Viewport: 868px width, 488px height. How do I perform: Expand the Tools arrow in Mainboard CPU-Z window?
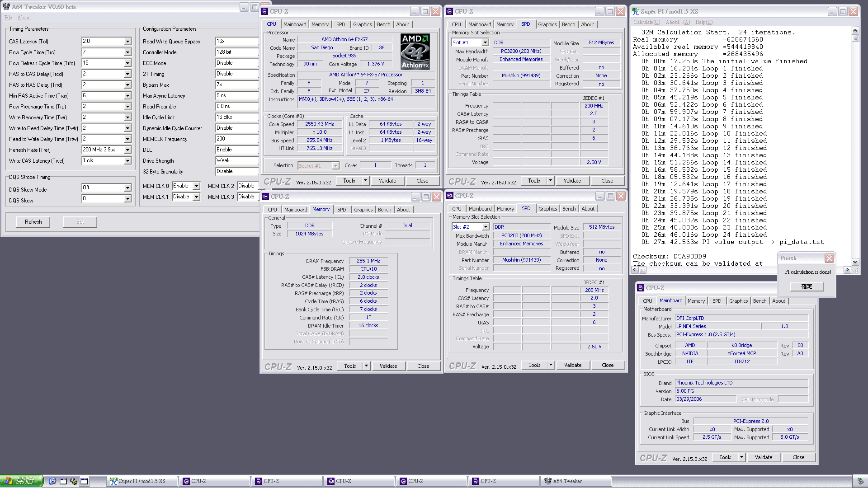pyautogui.click(x=741, y=457)
